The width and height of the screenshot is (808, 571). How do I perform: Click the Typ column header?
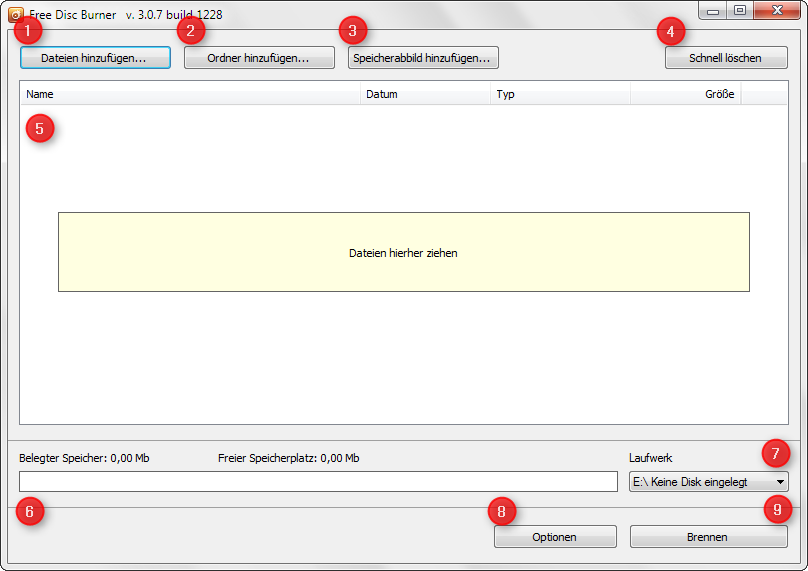click(560, 94)
